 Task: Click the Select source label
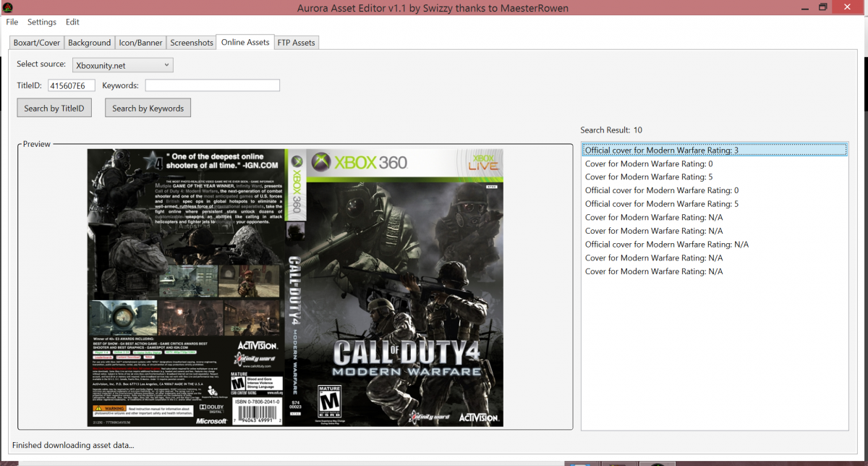(x=41, y=64)
